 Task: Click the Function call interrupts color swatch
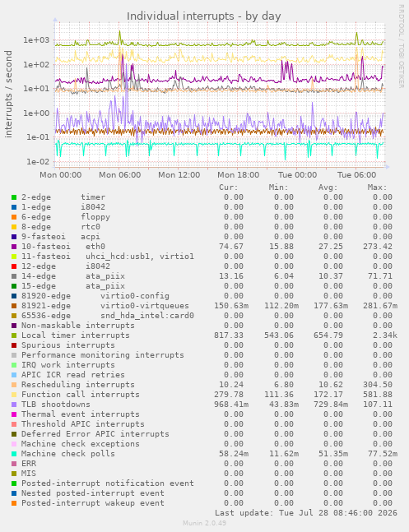(x=14, y=395)
